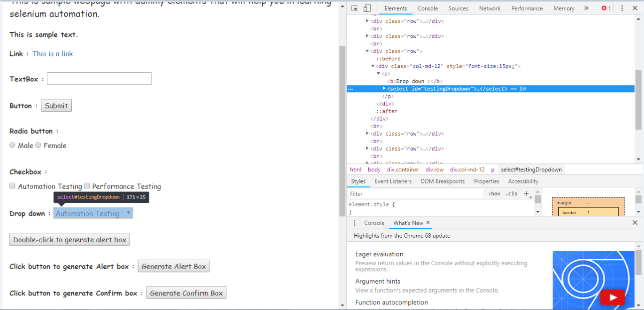644x310 pixels.
Task: Open the Console drawer kebab menu icon
Action: tap(354, 223)
